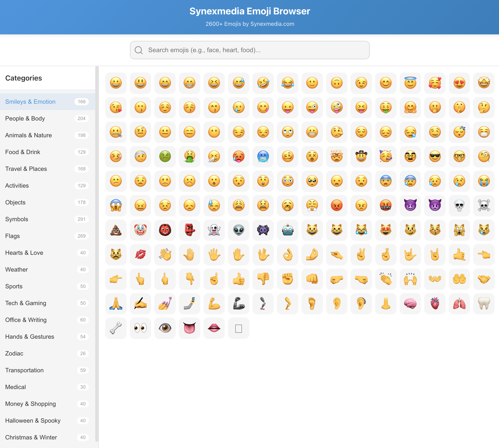Click the ghost emoji
499x448 pixels.
click(214, 230)
